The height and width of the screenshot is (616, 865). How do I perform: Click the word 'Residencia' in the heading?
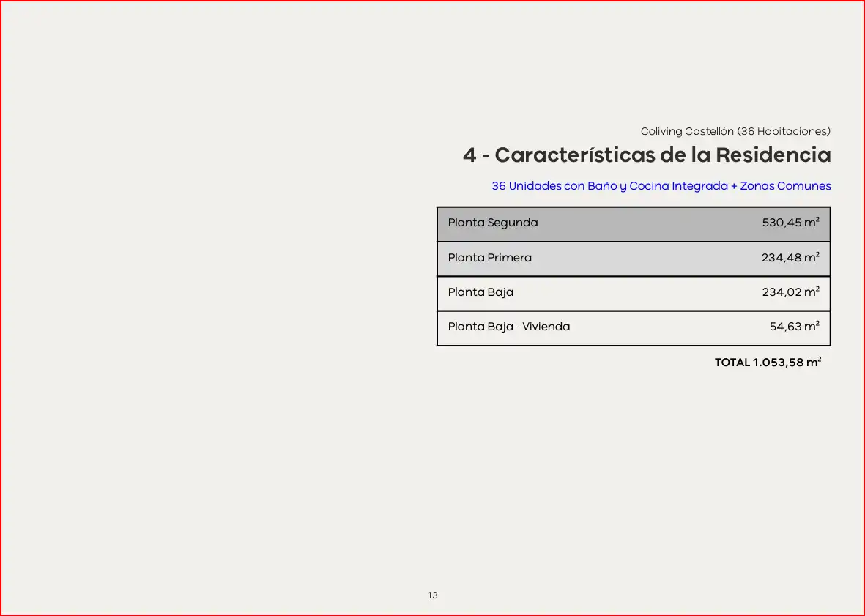[x=773, y=155]
